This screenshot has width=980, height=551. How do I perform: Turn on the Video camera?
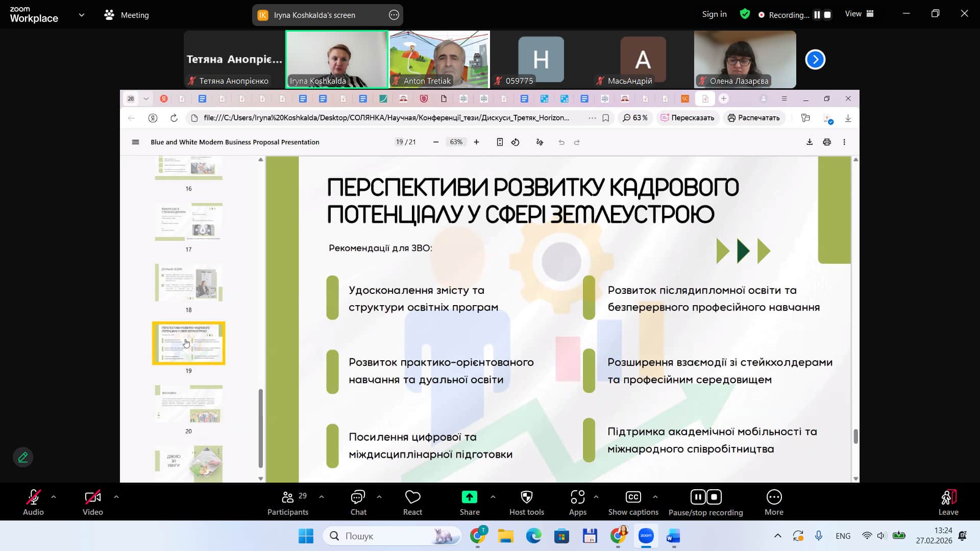pos(92,497)
